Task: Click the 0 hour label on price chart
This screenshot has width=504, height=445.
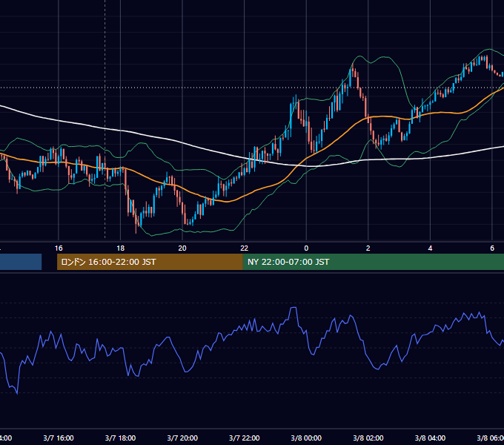Action: click(306, 248)
